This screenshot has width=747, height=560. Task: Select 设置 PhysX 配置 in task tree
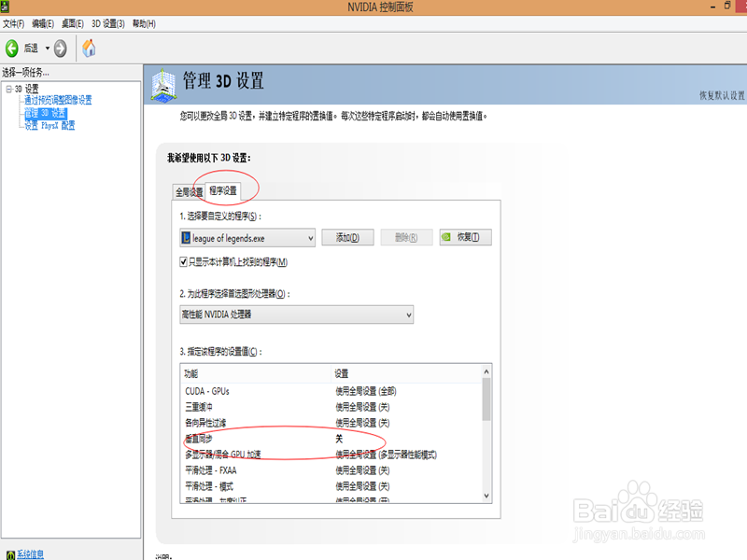pos(50,126)
